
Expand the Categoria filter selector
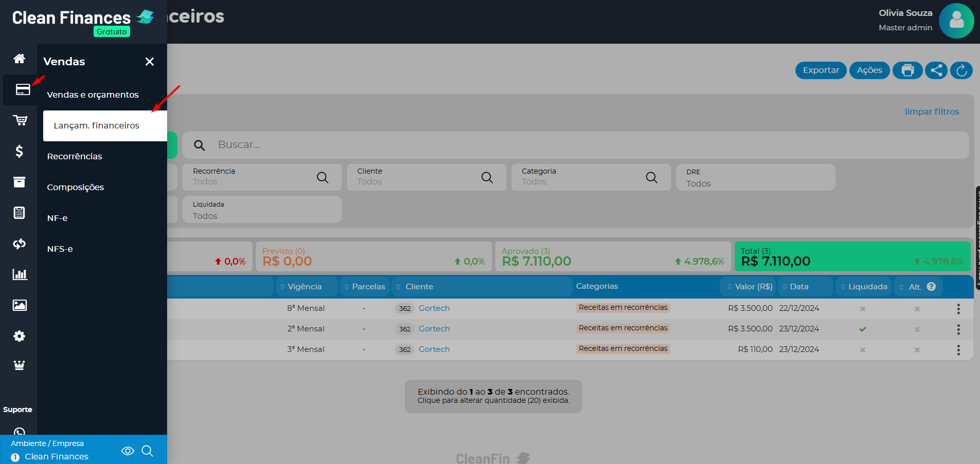(590, 177)
